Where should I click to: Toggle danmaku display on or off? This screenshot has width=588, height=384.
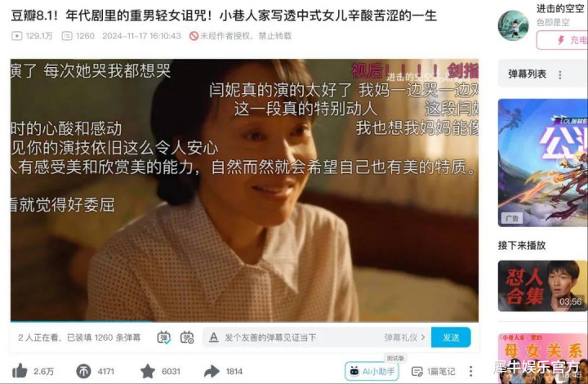(164, 337)
